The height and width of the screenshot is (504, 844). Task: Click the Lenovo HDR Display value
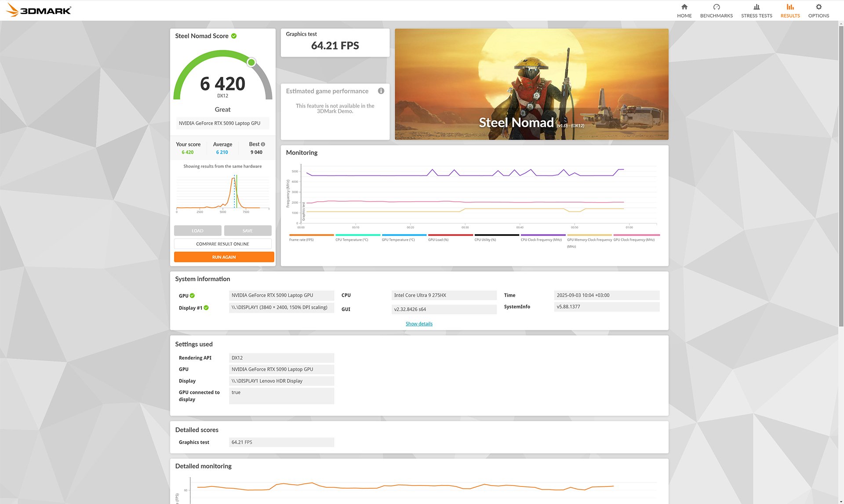[281, 381]
